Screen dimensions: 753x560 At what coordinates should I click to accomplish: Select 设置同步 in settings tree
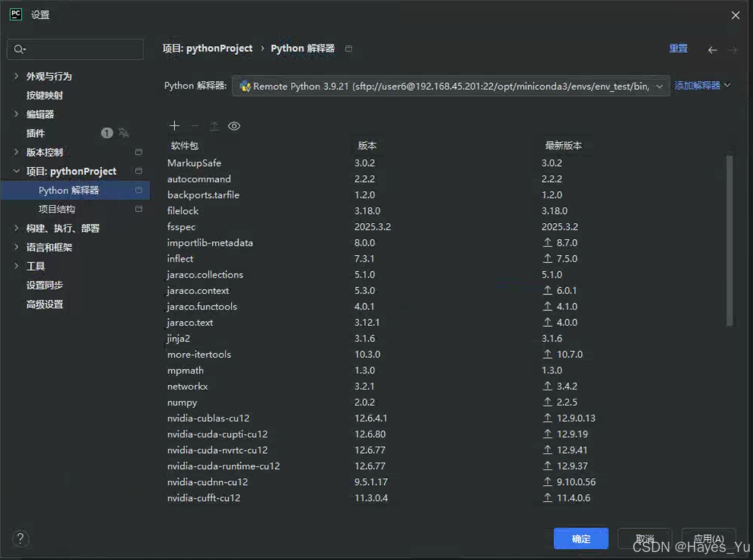coord(45,285)
